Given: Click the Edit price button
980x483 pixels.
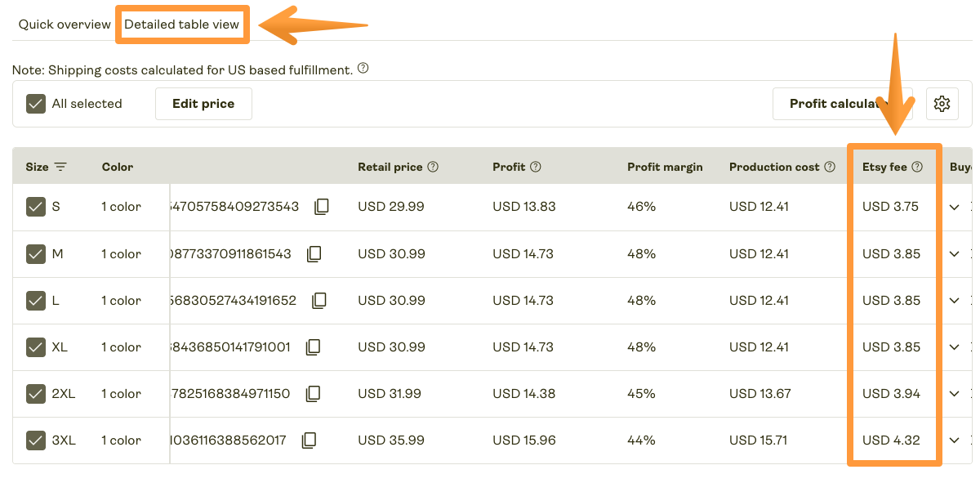Looking at the screenshot, I should pos(203,104).
